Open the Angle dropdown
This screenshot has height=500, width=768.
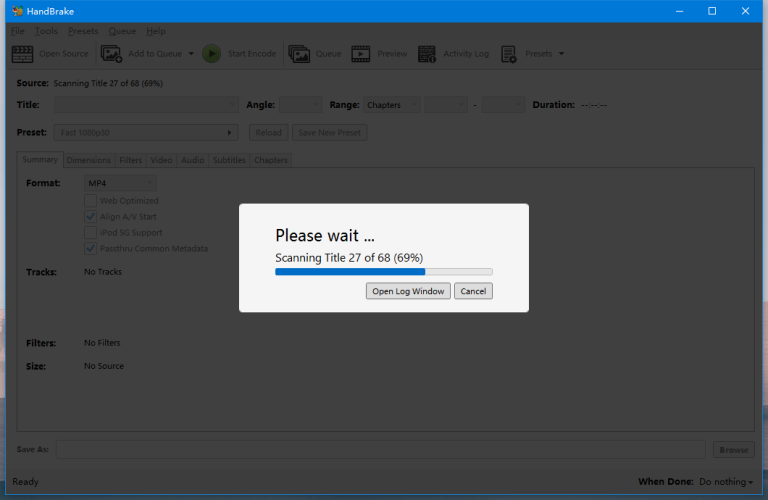[301, 105]
